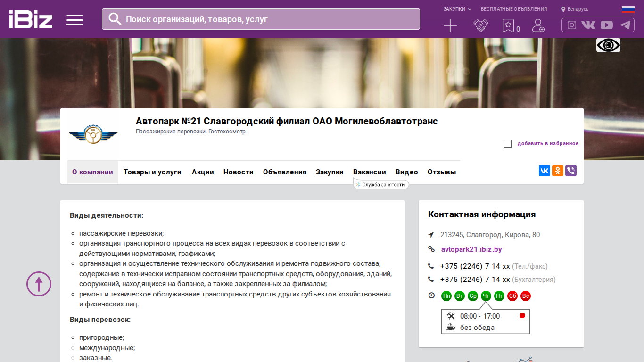The height and width of the screenshot is (362, 644).
Task: Click the phone icon for Тел./факс
Action: click(431, 266)
